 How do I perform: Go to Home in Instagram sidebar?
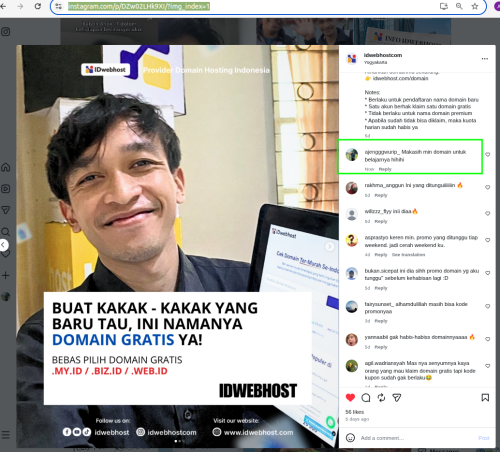point(6,167)
